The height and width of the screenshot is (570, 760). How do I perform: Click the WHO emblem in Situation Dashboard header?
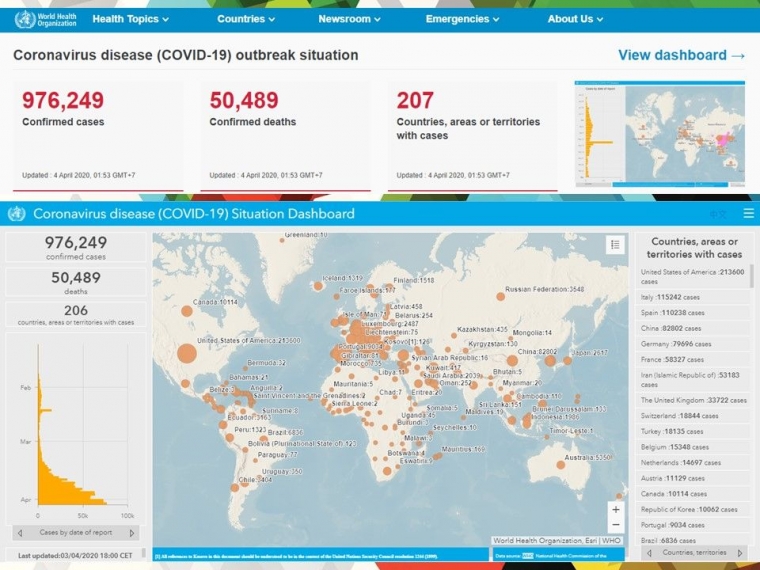click(x=17, y=214)
